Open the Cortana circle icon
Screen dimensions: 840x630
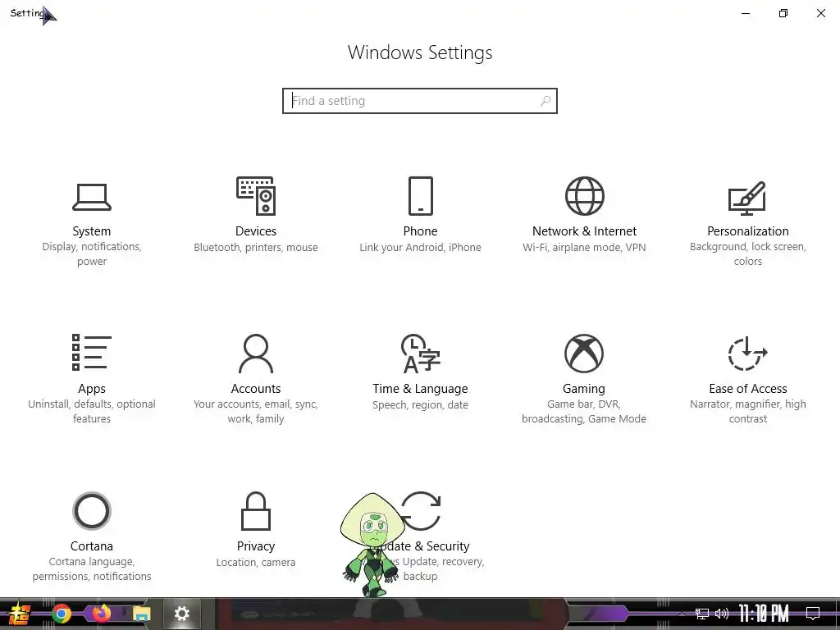click(92, 511)
